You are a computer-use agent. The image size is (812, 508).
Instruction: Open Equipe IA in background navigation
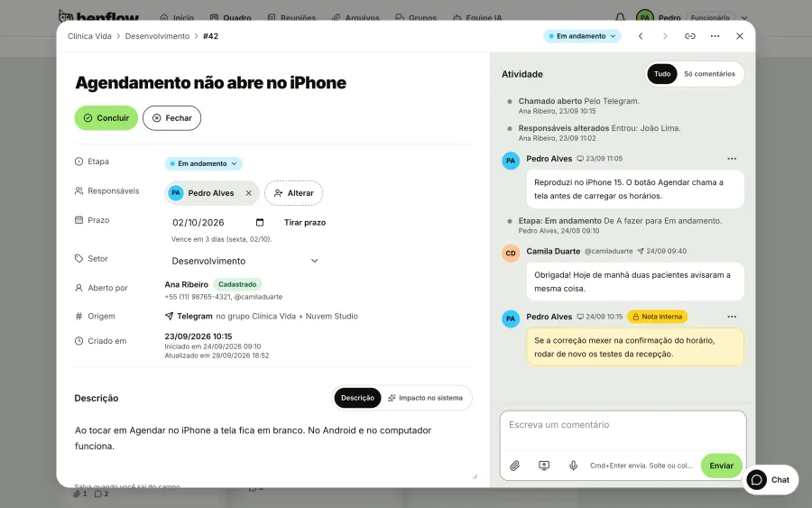point(477,18)
